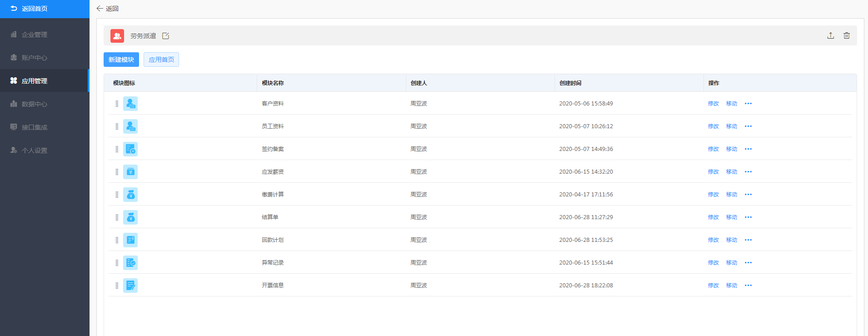Open 数据中心 sidebar menu
Viewport: 868px width, 336px height.
click(45, 104)
